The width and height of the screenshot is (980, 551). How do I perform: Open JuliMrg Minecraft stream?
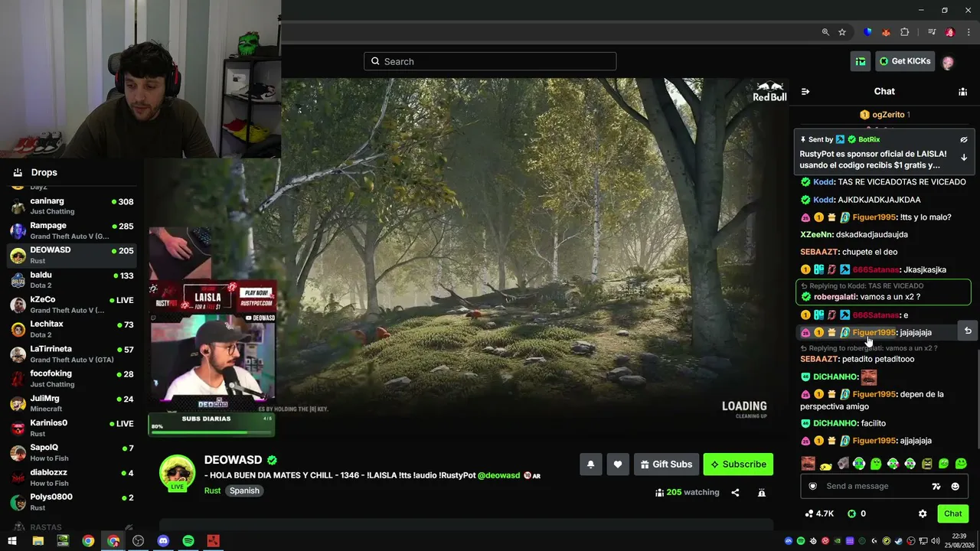tap(70, 403)
